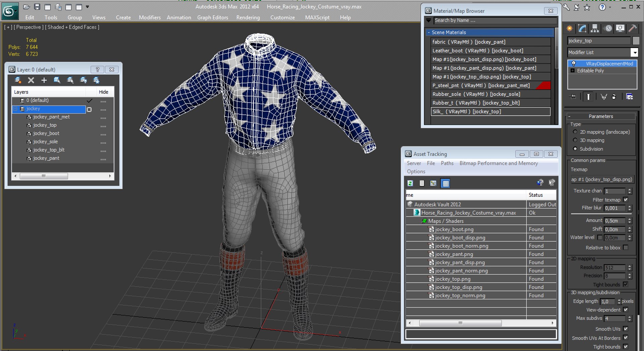This screenshot has width=644, height=351.
Task: Click Hide/Unhide All Layers icon
Action: [x=83, y=80]
